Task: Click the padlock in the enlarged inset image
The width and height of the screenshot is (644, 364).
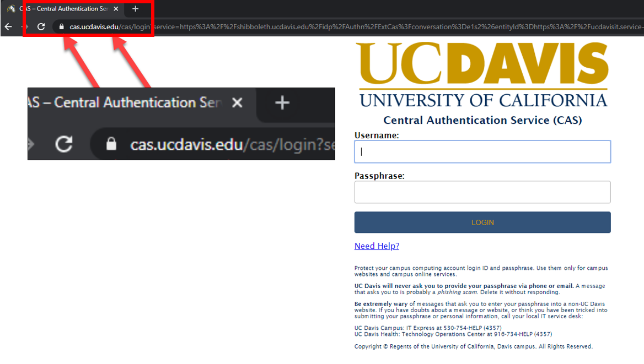Action: [111, 144]
